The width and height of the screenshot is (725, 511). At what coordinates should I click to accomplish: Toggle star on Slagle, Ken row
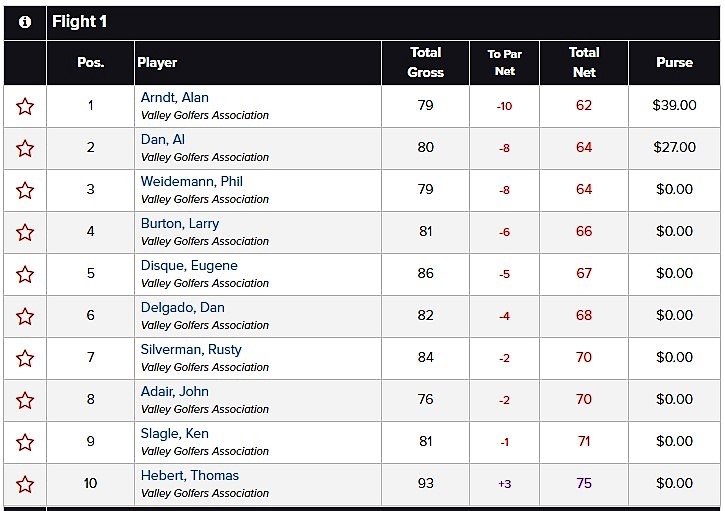[25, 443]
